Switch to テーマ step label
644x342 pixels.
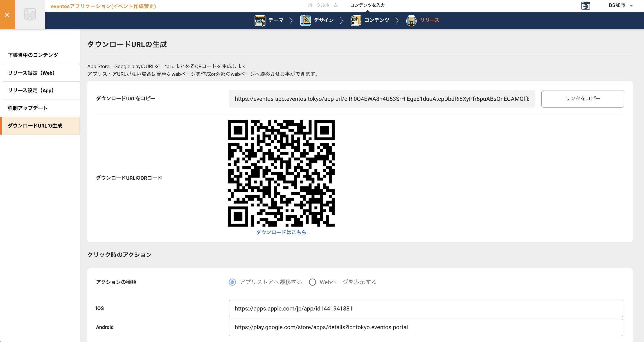coord(276,20)
